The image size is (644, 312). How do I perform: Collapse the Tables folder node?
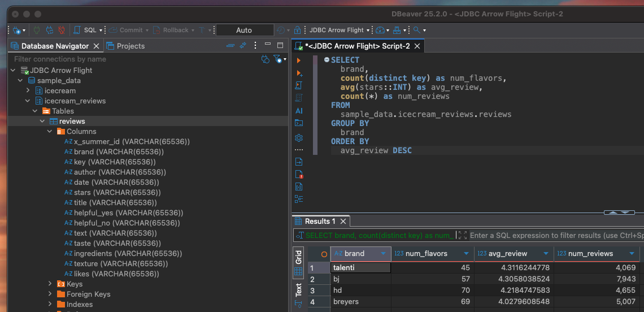tap(36, 111)
